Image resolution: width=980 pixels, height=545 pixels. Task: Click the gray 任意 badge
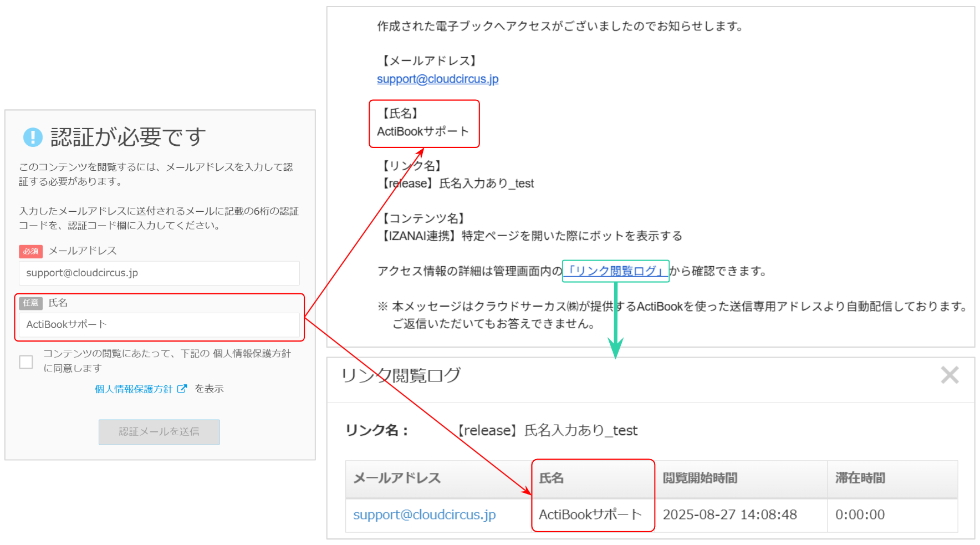click(x=30, y=303)
